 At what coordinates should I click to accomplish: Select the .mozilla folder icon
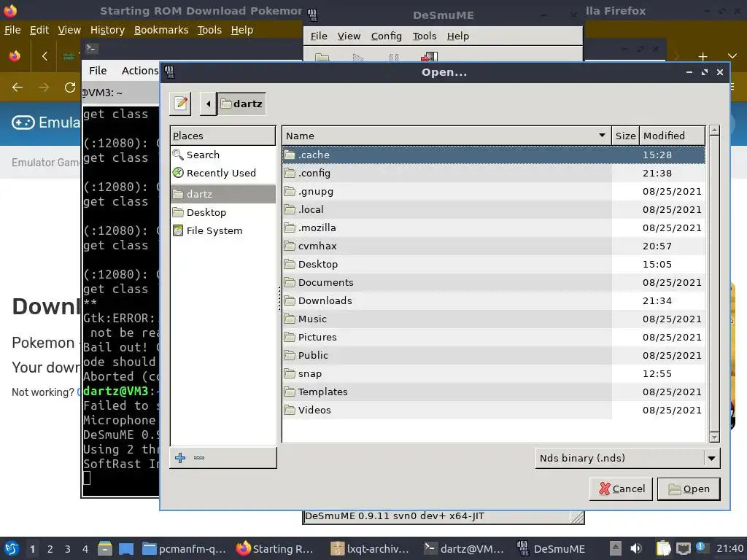(290, 227)
